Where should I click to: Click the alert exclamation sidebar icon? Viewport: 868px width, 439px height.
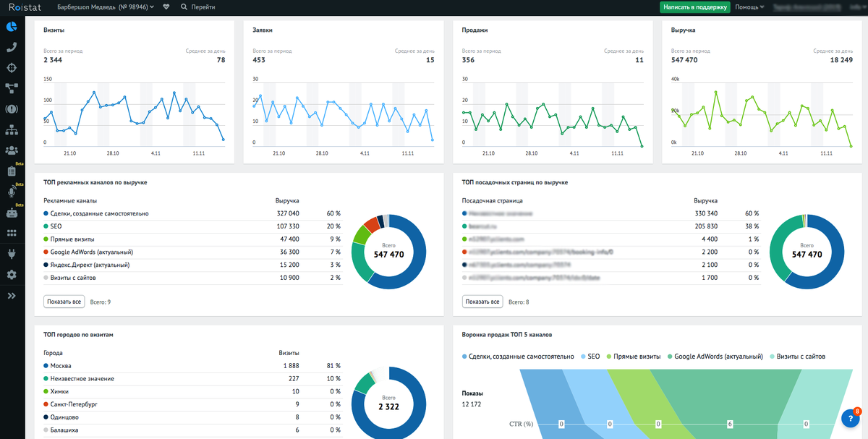[12, 109]
